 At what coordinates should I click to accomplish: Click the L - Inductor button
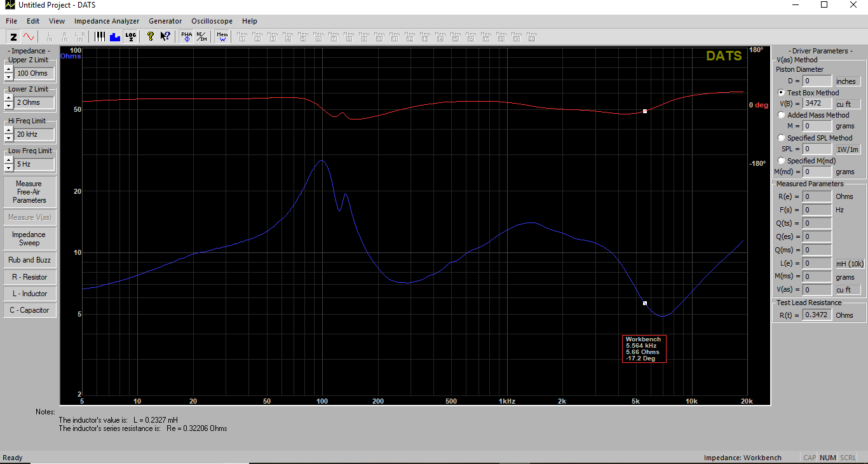click(x=29, y=294)
